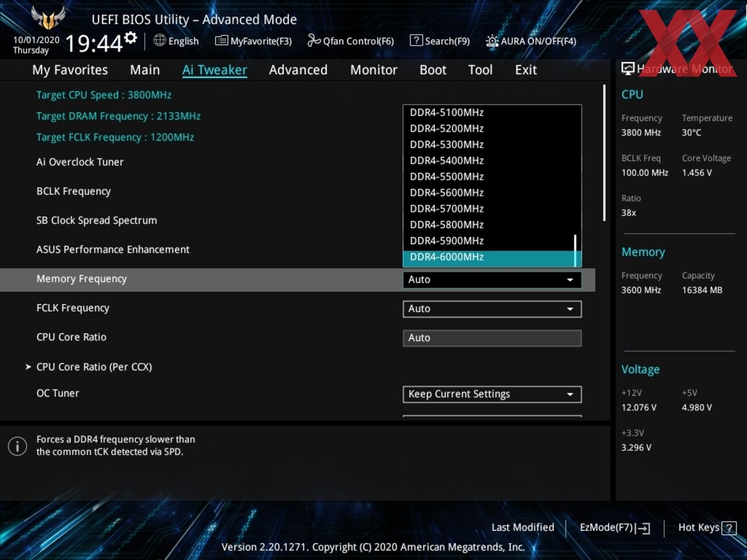Expand the CPU Core Ratio (Per CCX) submenu
Screen dimensions: 747x560
pos(94,367)
